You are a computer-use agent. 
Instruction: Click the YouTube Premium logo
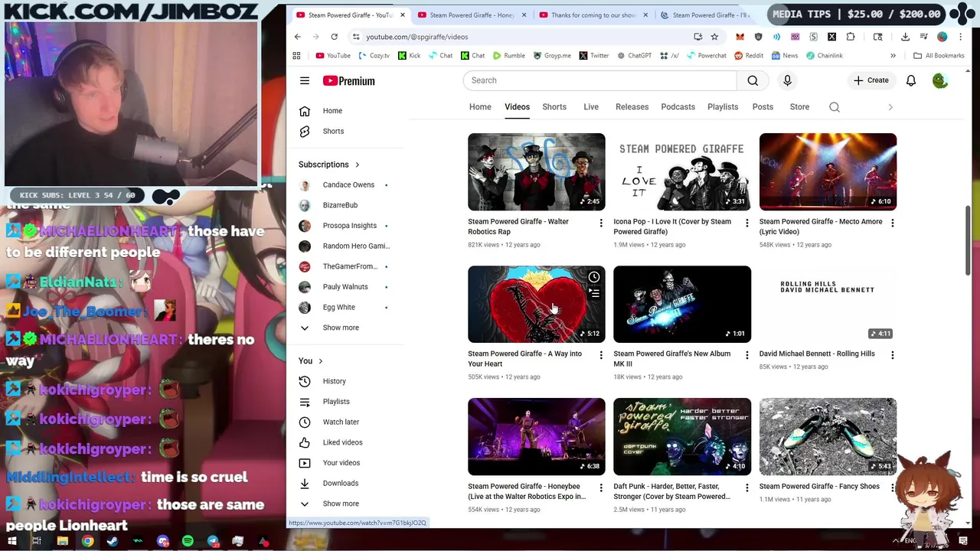coord(348,80)
